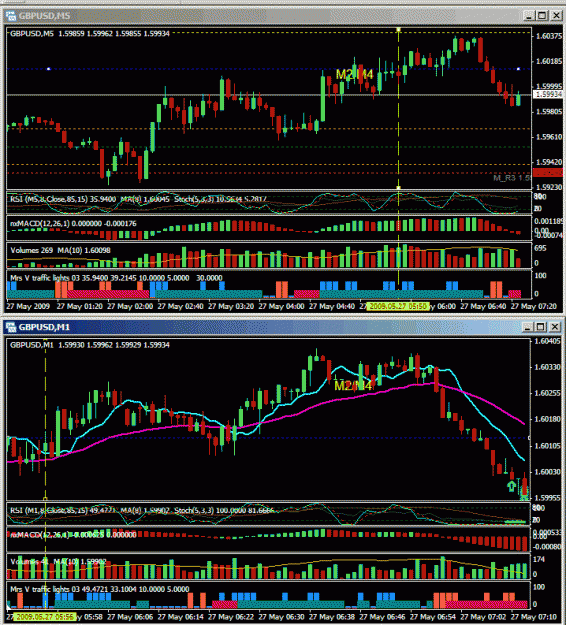Screen dimensions: 566x625
Task: Click the 27 May 04:00 time label in M5
Action: click(x=281, y=306)
